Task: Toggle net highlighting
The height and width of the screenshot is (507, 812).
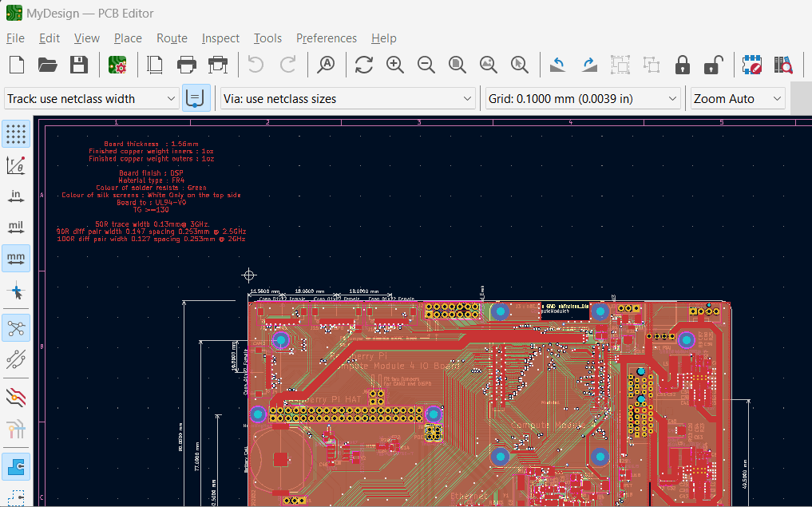Action: 16,430
